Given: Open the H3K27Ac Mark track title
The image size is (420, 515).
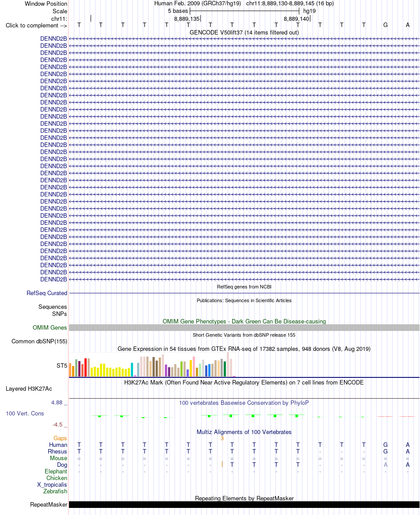Looking at the screenshot, I should 244,382.
